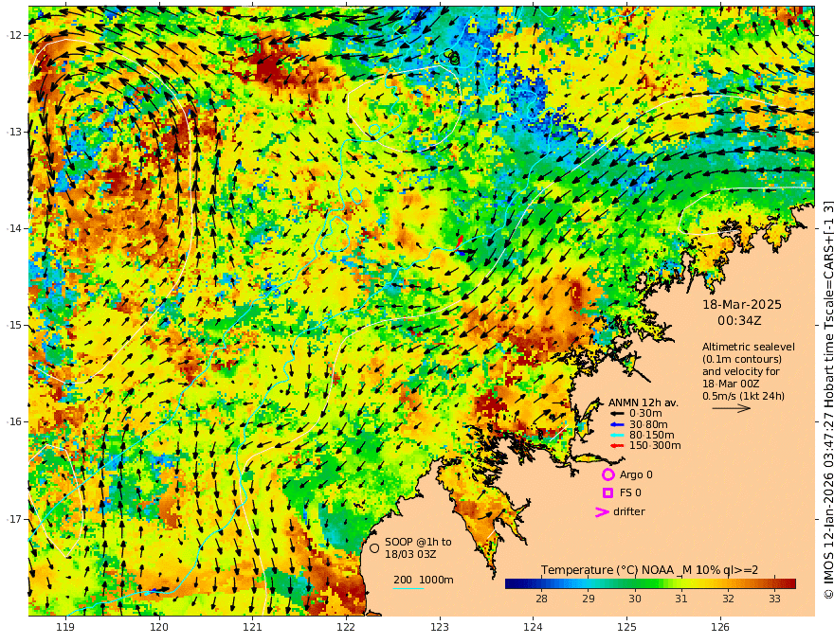This screenshot has width=834, height=644.
Task: Click the '80-150m' depth label
Action: (x=652, y=435)
